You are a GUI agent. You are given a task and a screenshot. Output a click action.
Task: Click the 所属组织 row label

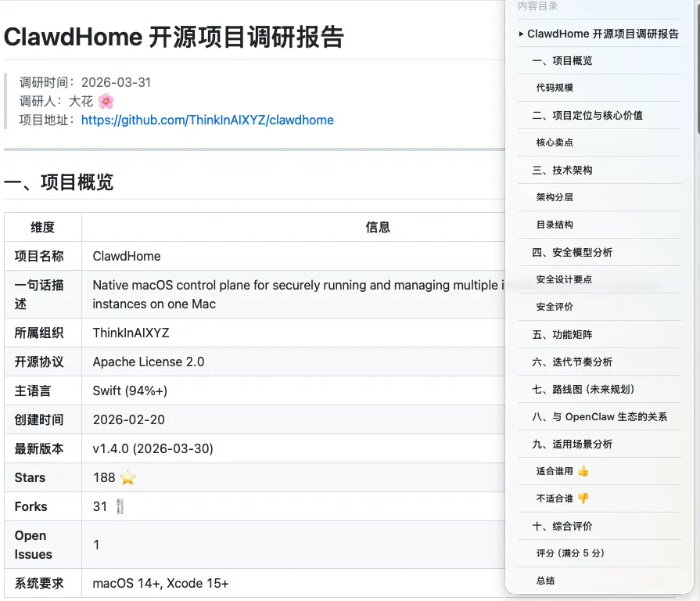[x=39, y=333]
